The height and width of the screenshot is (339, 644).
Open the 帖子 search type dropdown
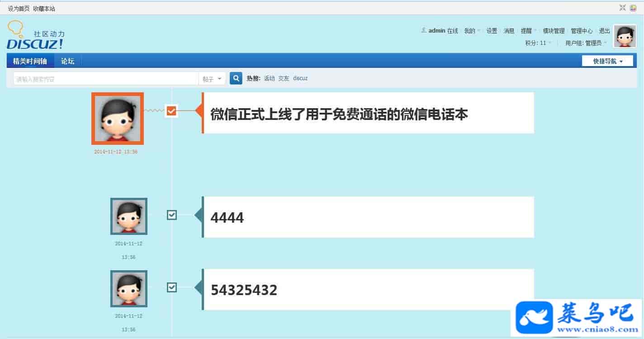coord(212,79)
